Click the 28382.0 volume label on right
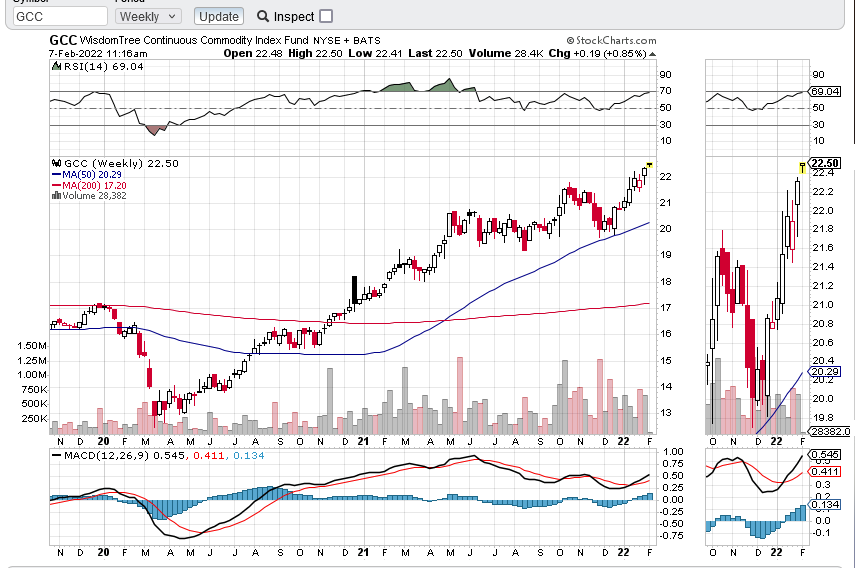The image size is (855, 568). [x=828, y=431]
